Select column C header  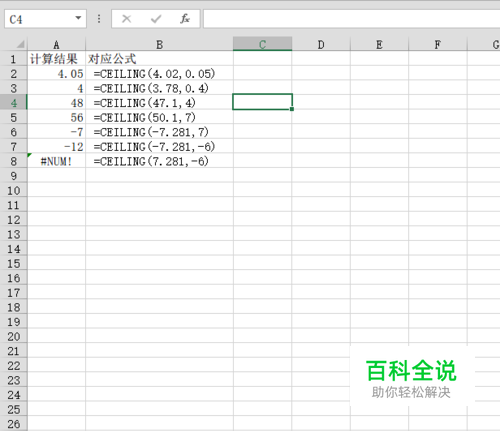263,44
